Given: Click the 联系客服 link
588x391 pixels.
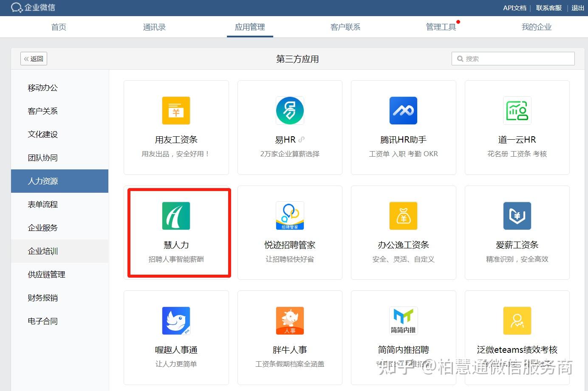Looking at the screenshot, I should pos(549,8).
